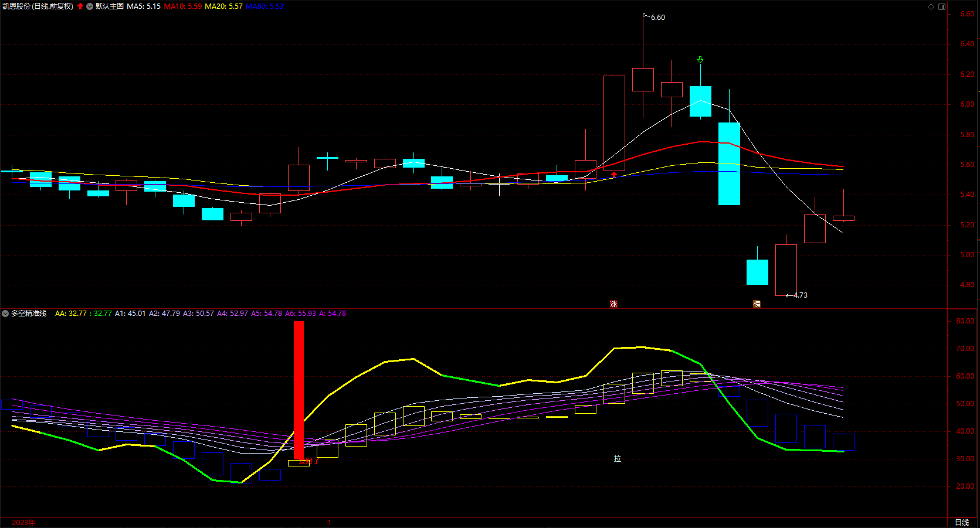
Task: Click the 5.40 price axis label
Action: pos(967,195)
